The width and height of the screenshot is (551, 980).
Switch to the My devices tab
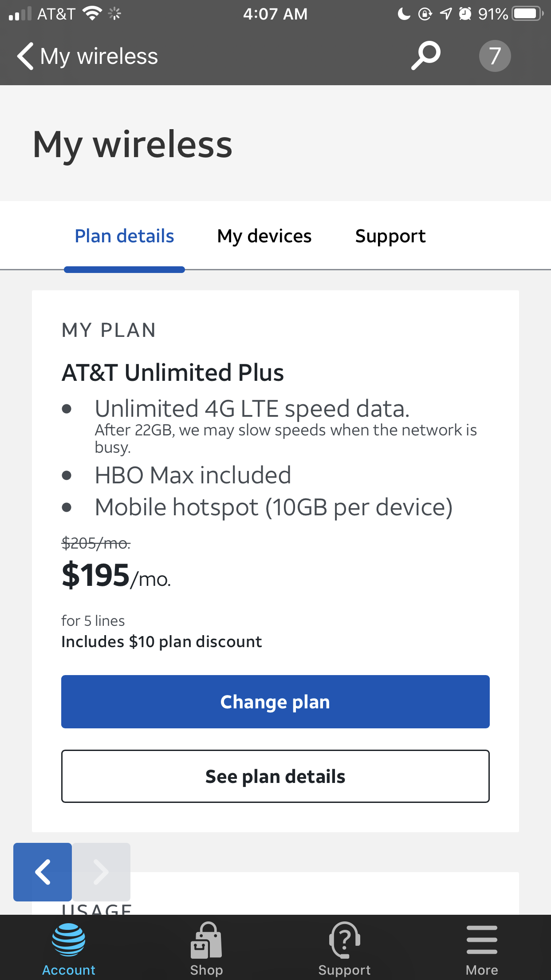pos(264,236)
